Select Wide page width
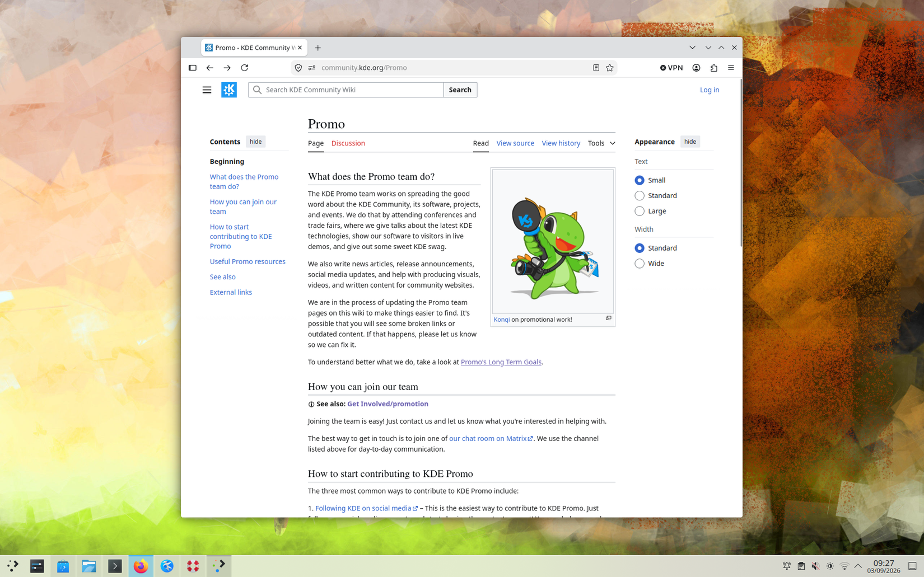Screen dimensions: 924x577 [640, 264]
